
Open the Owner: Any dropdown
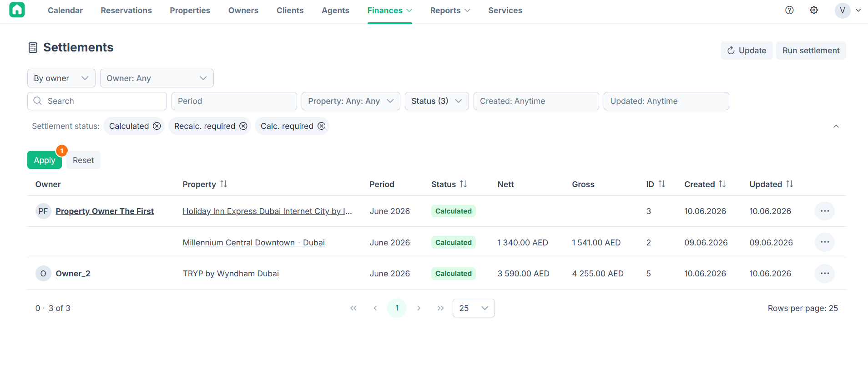click(x=157, y=78)
